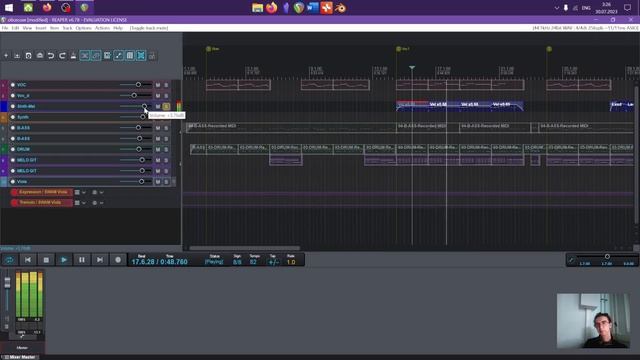Click the webcam video thumbnail
This screenshot has height=360, width=640.
(593, 321)
